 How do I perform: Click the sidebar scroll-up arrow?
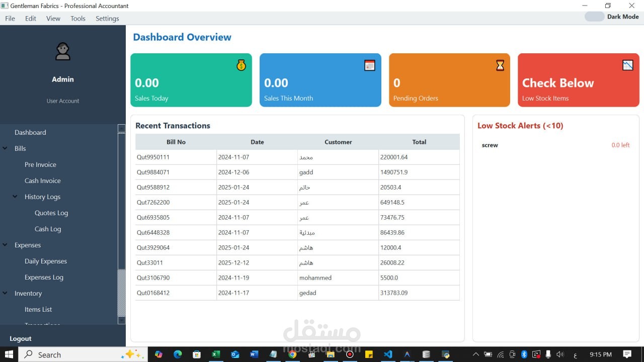[121, 128]
